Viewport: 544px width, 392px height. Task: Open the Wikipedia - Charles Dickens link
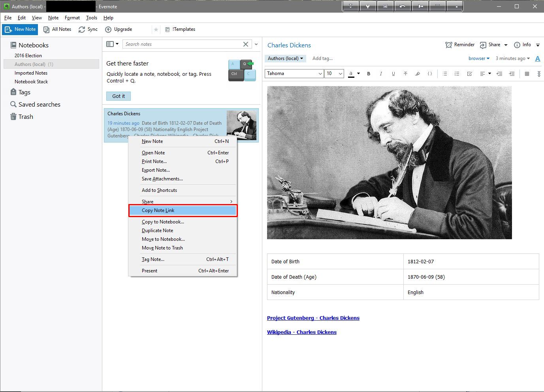tap(302, 332)
